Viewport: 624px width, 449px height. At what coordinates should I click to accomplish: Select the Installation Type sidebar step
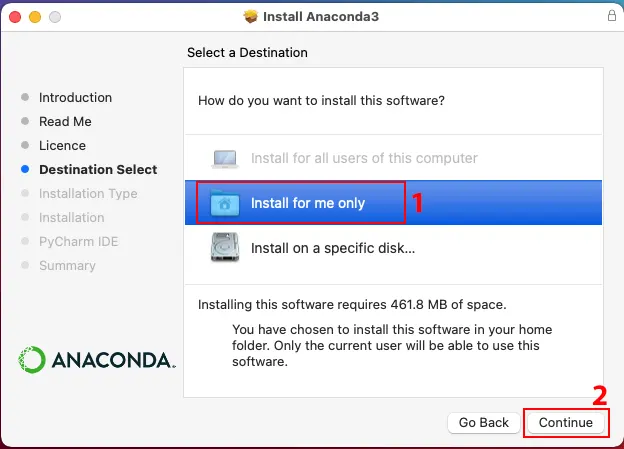point(88,193)
